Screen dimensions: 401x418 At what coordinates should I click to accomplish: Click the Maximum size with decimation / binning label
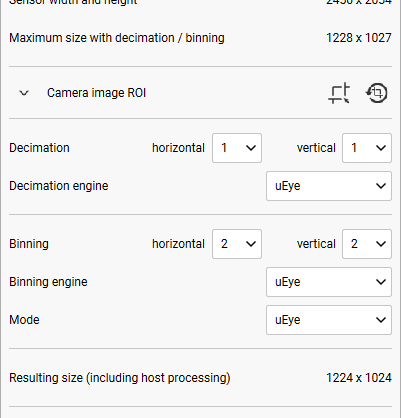(x=117, y=38)
